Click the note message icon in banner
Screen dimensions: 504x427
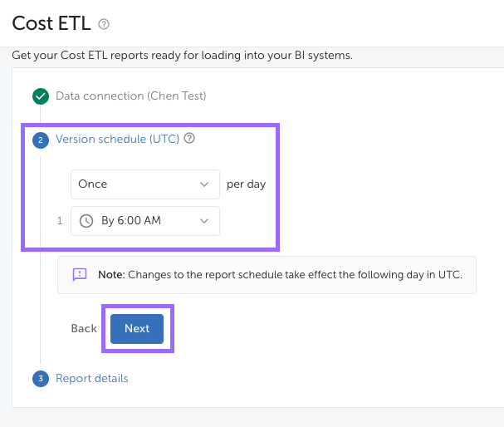80,274
